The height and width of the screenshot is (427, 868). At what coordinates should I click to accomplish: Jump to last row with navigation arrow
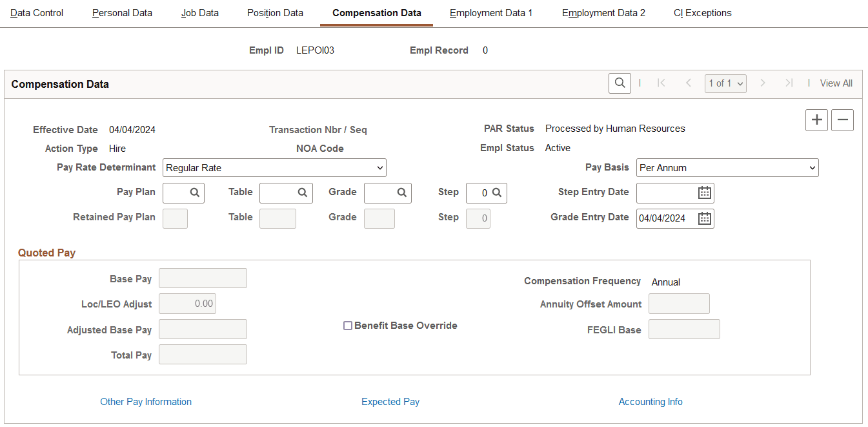789,83
